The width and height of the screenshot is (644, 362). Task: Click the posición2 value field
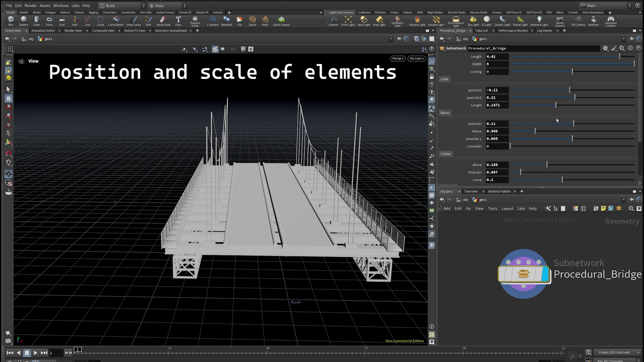(x=497, y=98)
